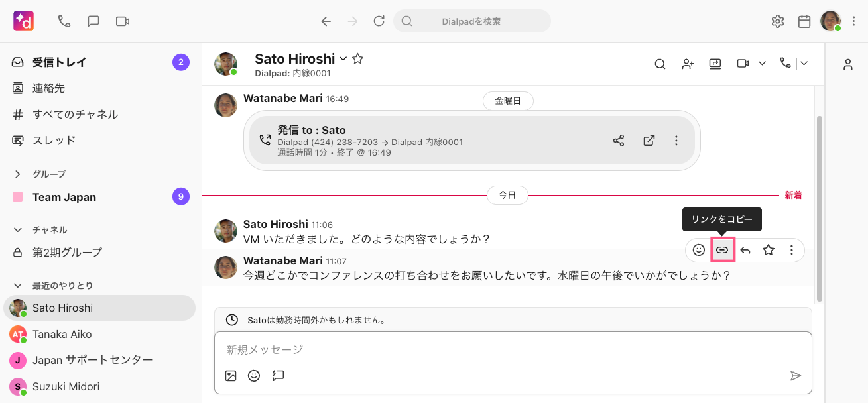Open more options on call card
868x403 pixels.
(676, 141)
